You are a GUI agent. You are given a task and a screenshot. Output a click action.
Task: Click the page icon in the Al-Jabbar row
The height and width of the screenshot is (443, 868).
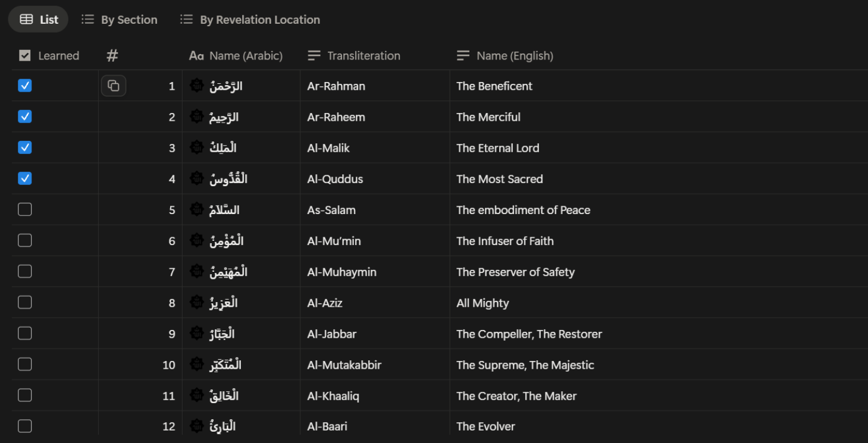tap(196, 334)
